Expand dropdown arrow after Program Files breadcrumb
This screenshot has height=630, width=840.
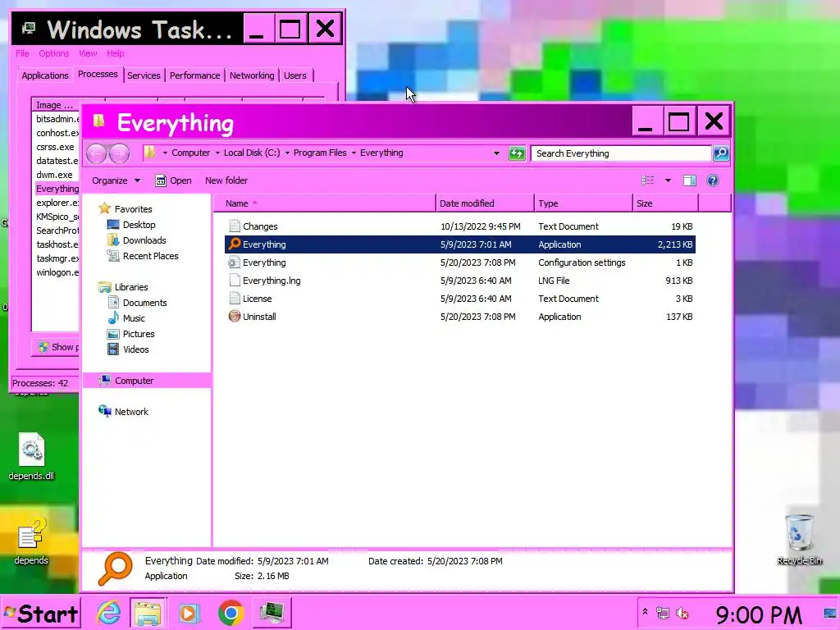point(354,153)
